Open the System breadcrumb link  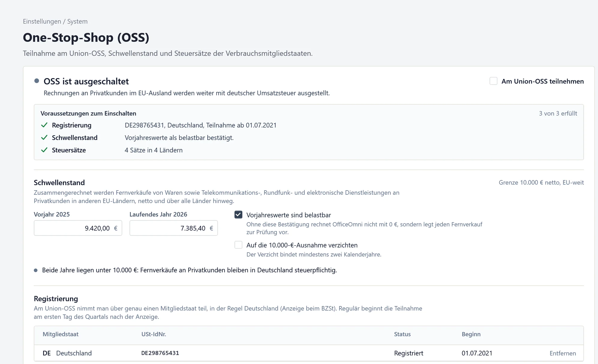point(77,21)
